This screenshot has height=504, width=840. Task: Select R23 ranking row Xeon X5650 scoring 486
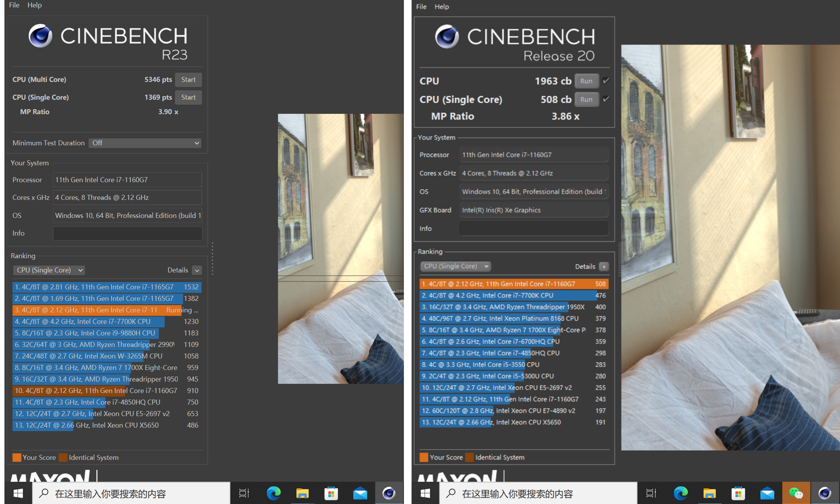click(x=107, y=426)
